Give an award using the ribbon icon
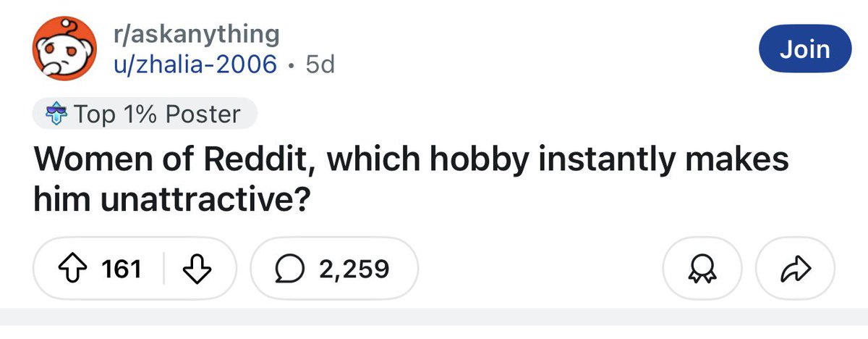The width and height of the screenshot is (868, 339). [x=700, y=269]
